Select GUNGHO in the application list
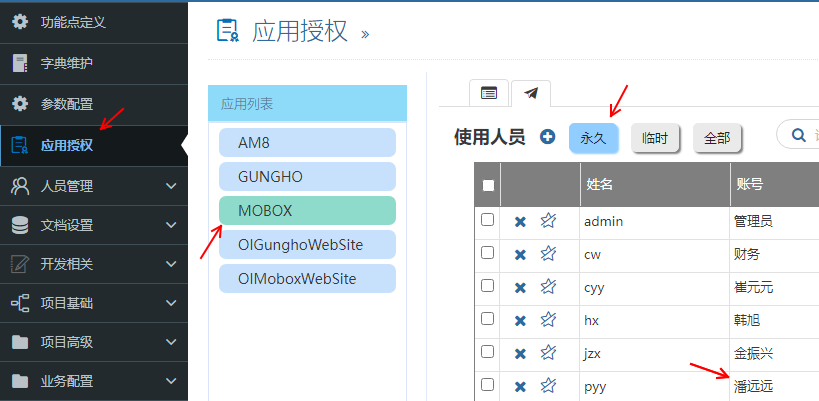 pos(307,176)
